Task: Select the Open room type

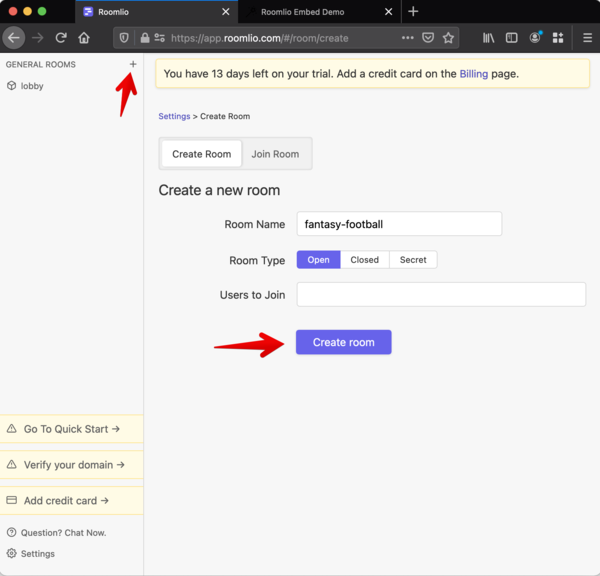Action: point(318,260)
